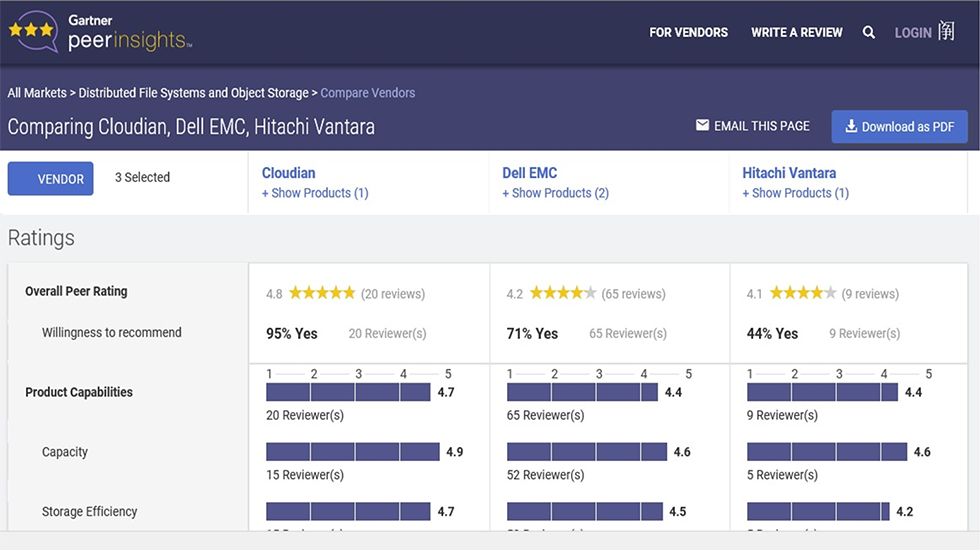Open the Gartner Peer Insights logo
The image size is (980, 550).
(x=100, y=32)
